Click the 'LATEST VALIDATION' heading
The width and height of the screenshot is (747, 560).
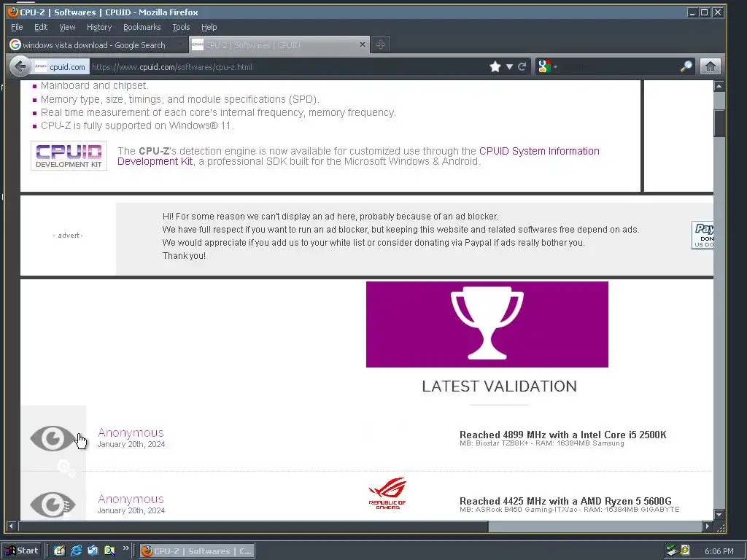coord(499,386)
